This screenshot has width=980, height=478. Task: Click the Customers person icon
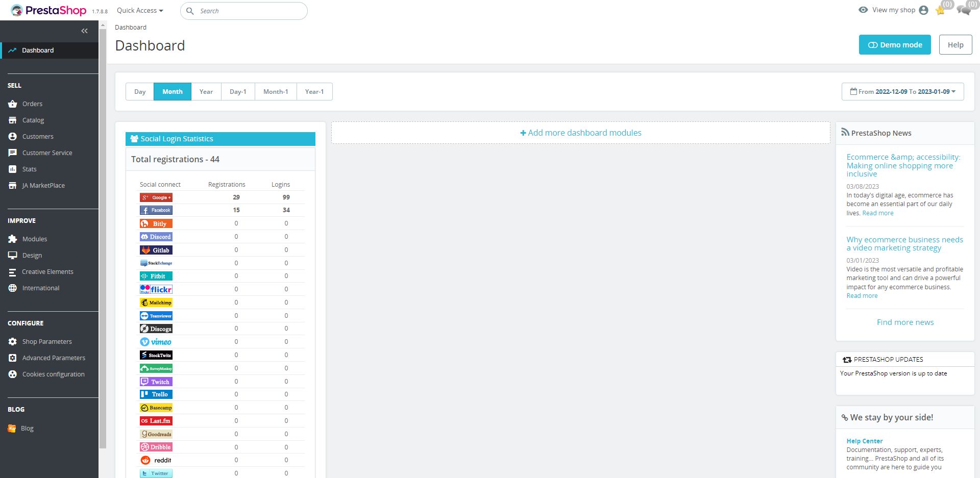[13, 137]
